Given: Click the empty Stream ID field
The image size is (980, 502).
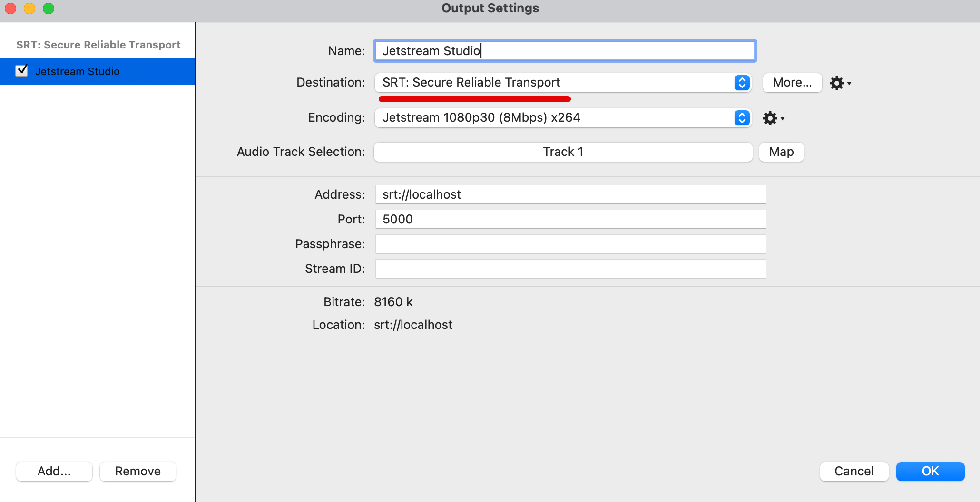Looking at the screenshot, I should tap(570, 269).
